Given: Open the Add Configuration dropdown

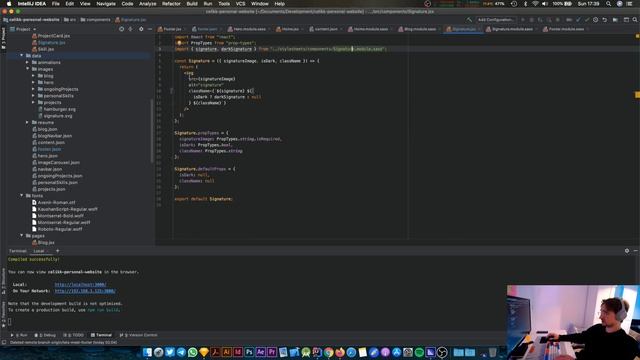Looking at the screenshot, I should point(496,20).
